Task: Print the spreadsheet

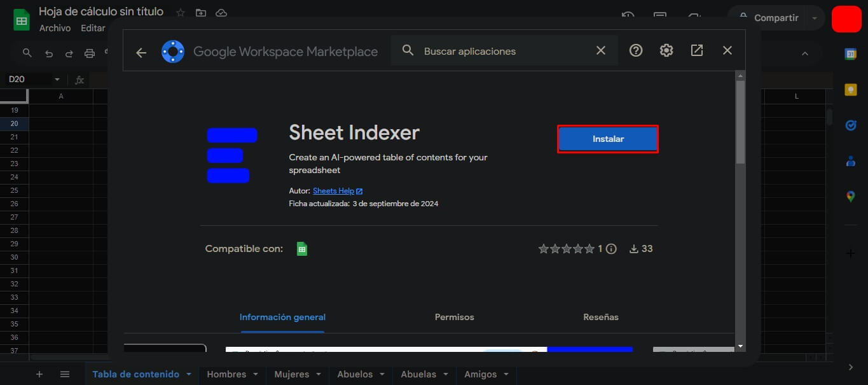Action: coord(90,53)
